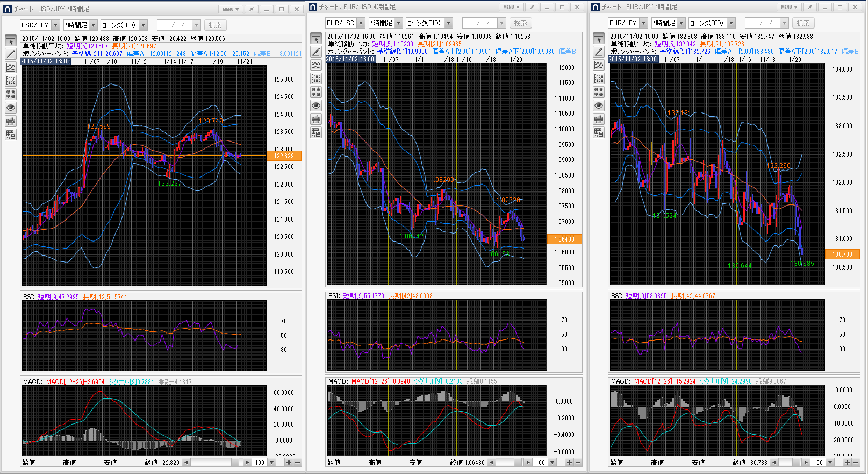Open the MENU in USD/JPY chart window
The width and height of the screenshot is (868, 474).
[x=231, y=9]
